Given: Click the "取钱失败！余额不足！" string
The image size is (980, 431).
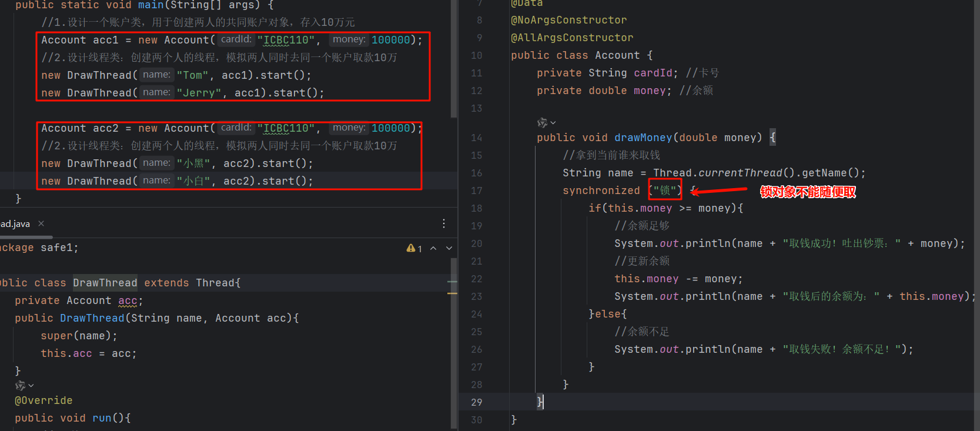Looking at the screenshot, I should (841, 349).
